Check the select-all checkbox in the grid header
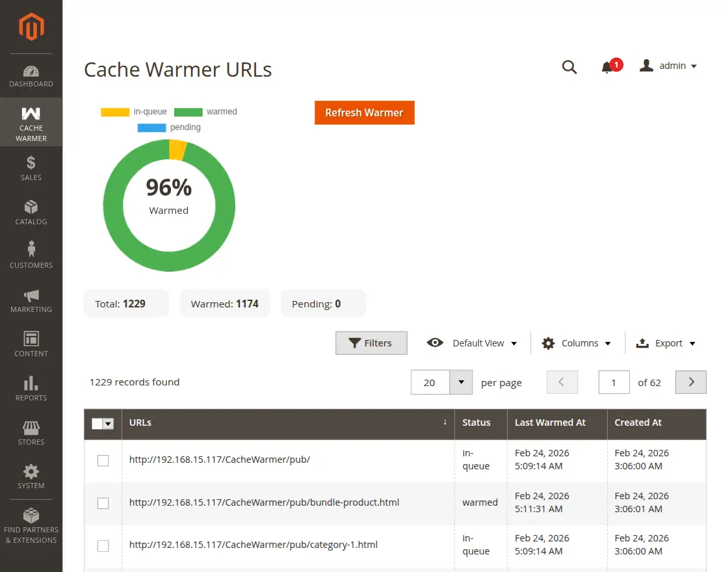This screenshot has height=572, width=728. point(102,423)
